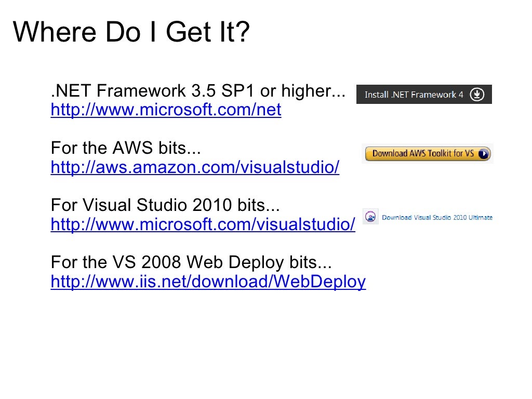Click the word "Ultimate" in the Visual Studio link
Image resolution: width=532 pixels, height=399 pixels.
[480, 218]
